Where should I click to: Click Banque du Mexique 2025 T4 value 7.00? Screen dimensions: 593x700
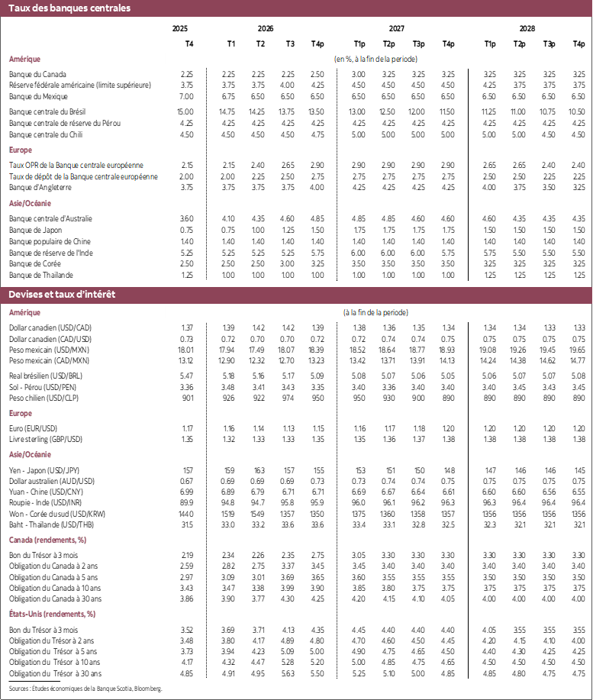tap(186, 96)
